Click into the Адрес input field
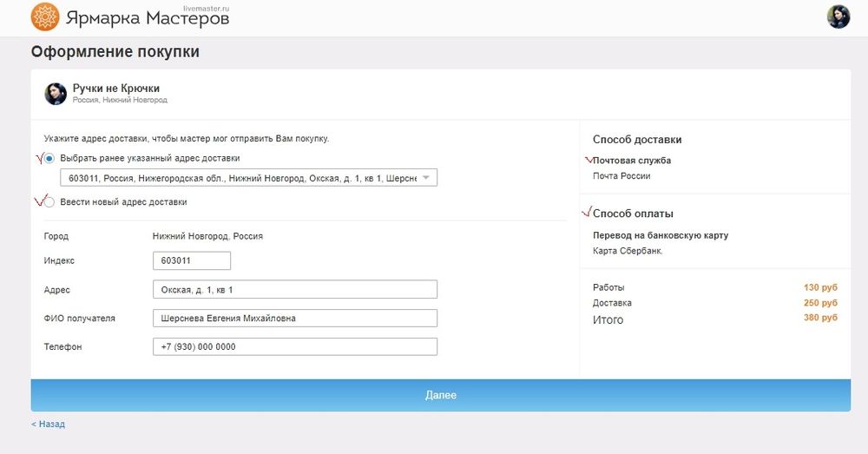Image resolution: width=868 pixels, height=454 pixels. point(294,290)
